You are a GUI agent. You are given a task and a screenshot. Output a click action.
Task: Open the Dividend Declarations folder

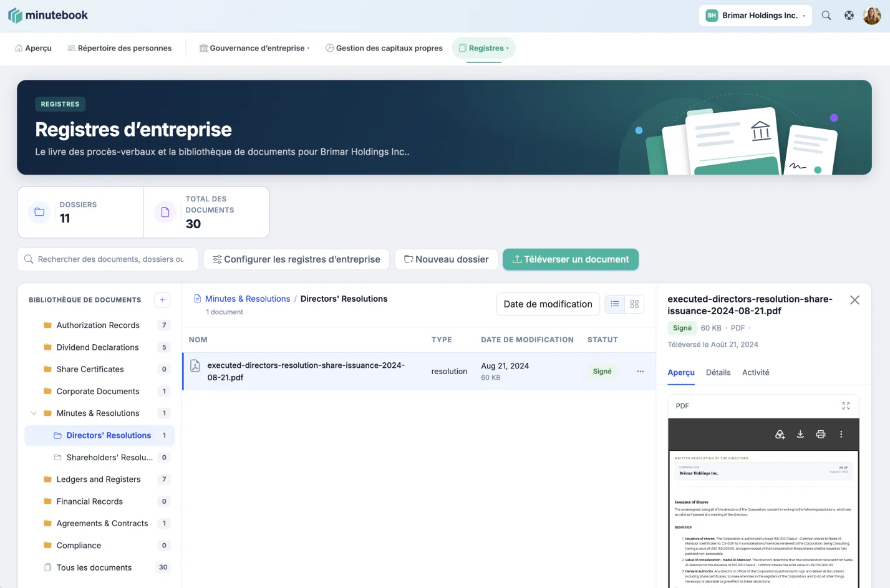99,347
